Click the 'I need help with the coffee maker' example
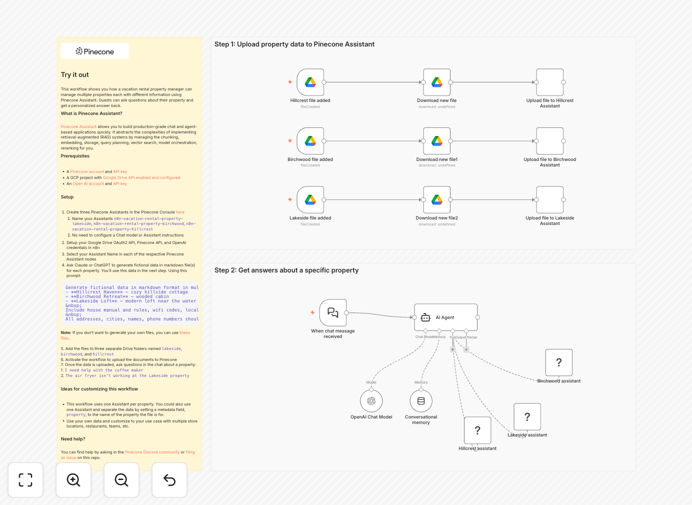The height and width of the screenshot is (505, 692). (x=104, y=370)
